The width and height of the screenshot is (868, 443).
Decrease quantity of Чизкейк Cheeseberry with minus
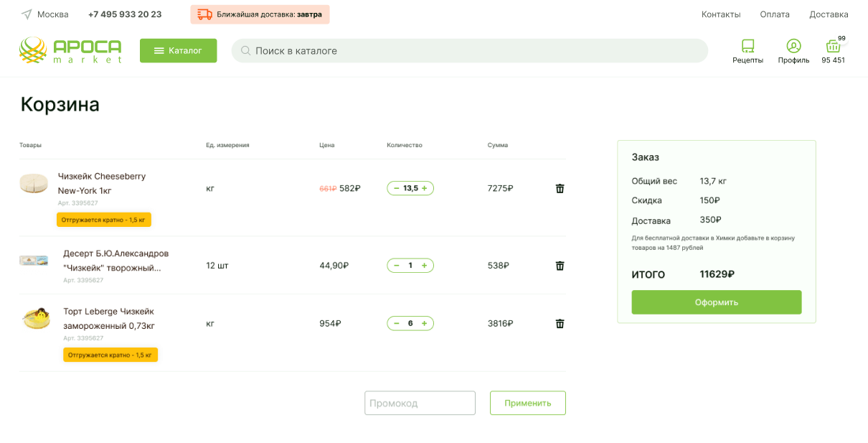point(397,188)
